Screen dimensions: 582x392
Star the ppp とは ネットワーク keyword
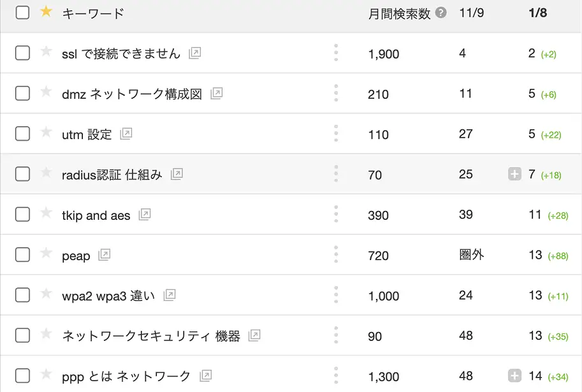[x=46, y=374]
